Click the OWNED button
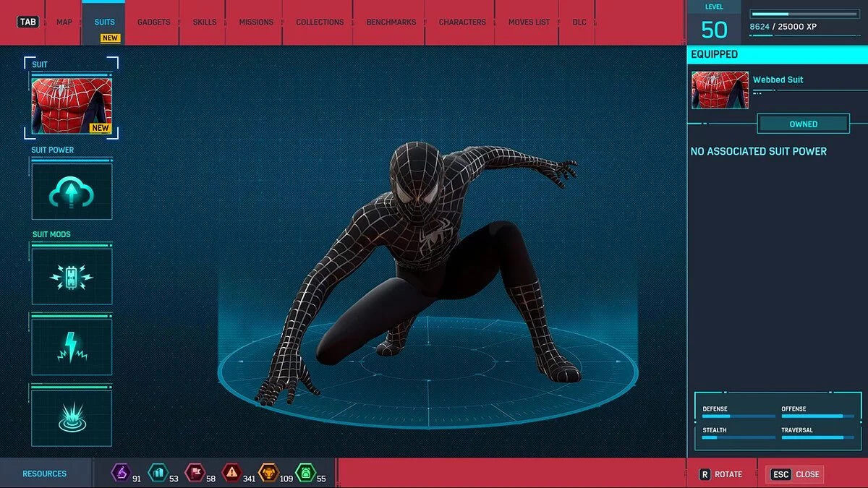 [803, 124]
